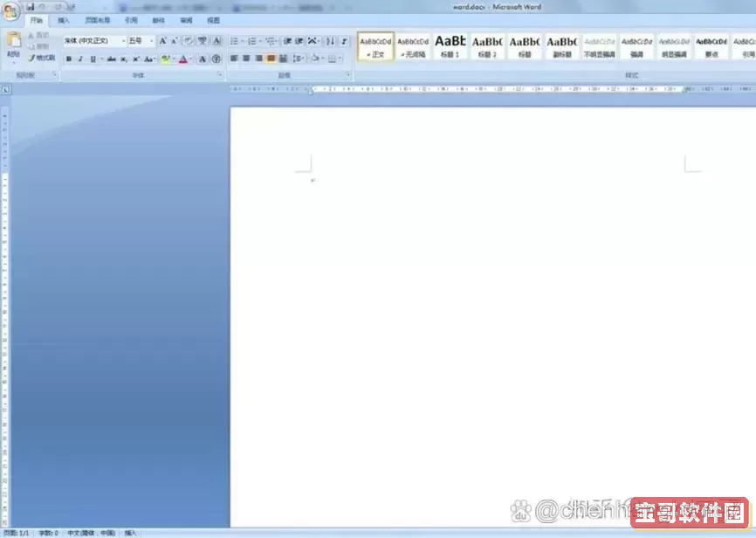
Task: Expand the font color dropdown arrow
Action: pos(191,59)
